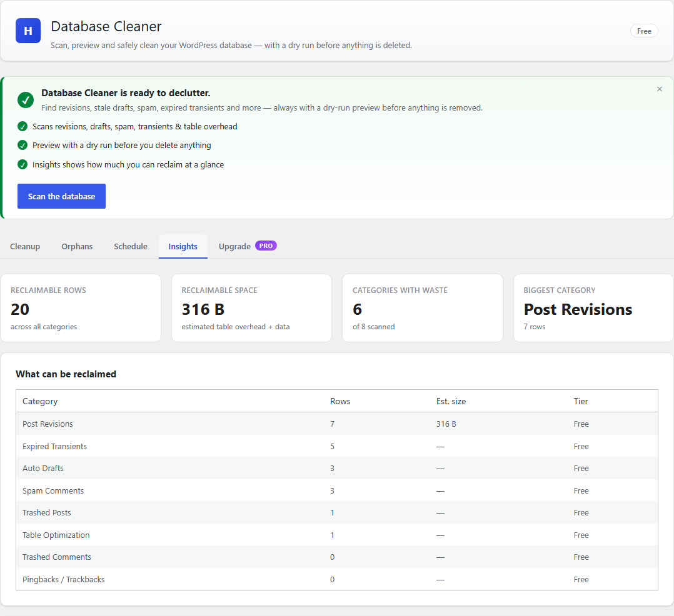674x616 pixels.
Task: Click the "of 8 scanned" caption
Action: (373, 327)
